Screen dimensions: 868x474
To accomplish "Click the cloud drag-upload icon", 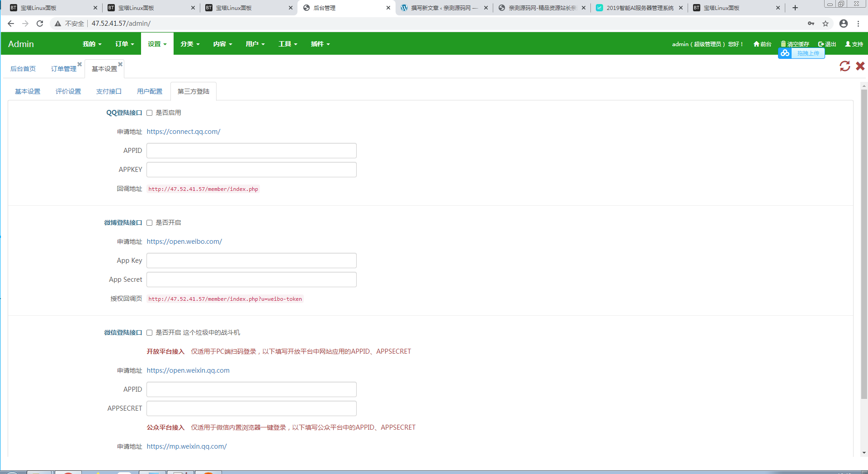I will pos(785,53).
